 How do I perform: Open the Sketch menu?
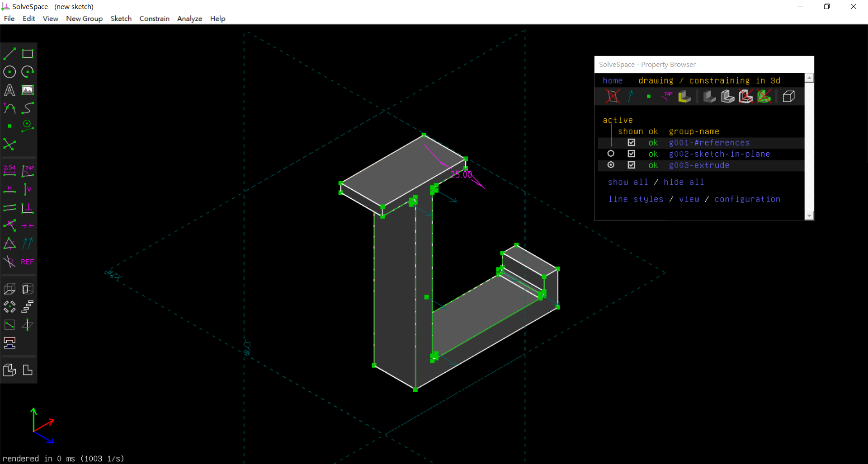coord(121,19)
